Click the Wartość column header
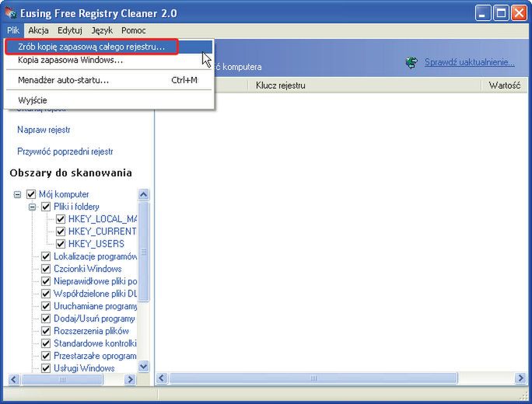The height and width of the screenshot is (404, 532). point(505,85)
